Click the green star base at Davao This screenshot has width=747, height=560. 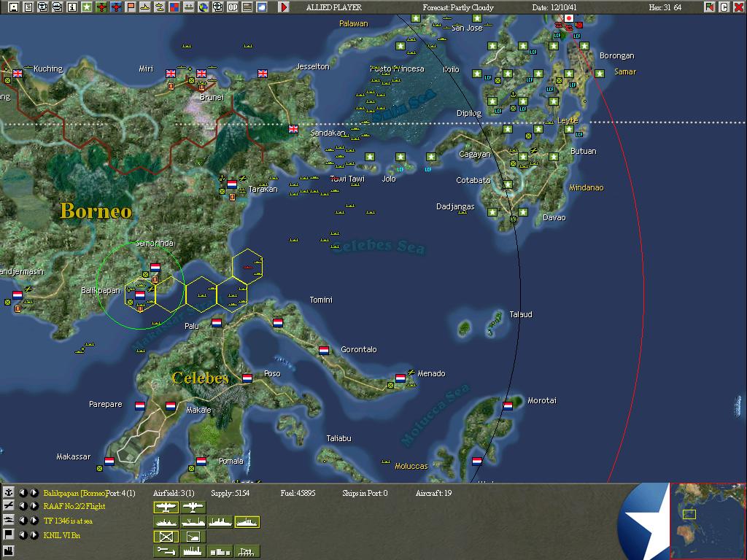point(523,212)
